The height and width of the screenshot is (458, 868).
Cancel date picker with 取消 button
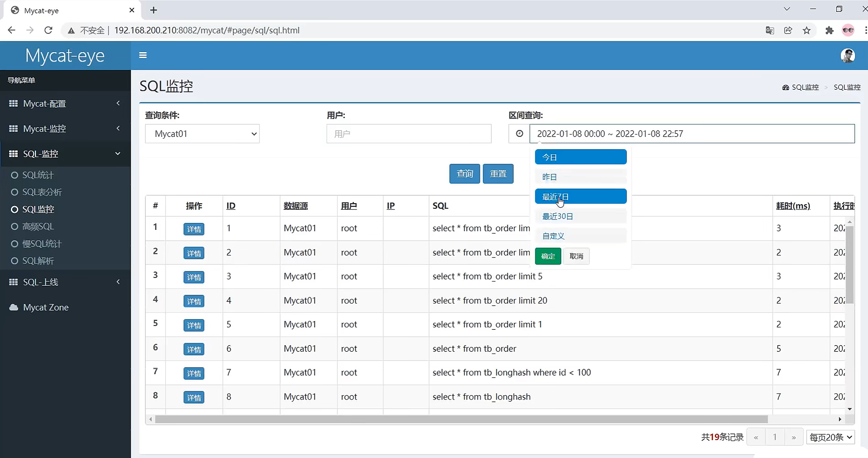[x=576, y=256]
